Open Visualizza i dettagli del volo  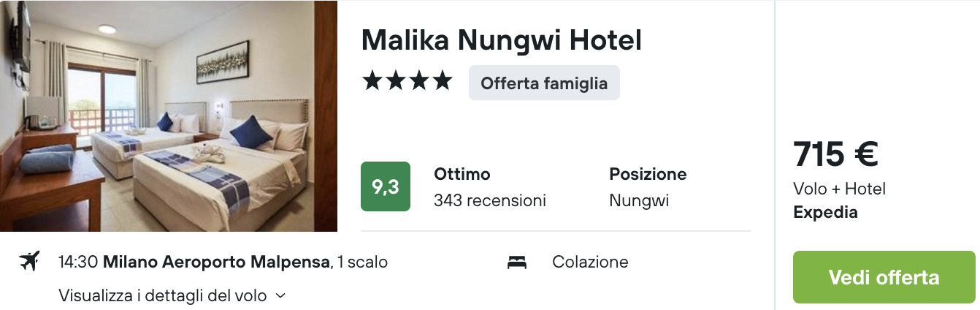[163, 296]
